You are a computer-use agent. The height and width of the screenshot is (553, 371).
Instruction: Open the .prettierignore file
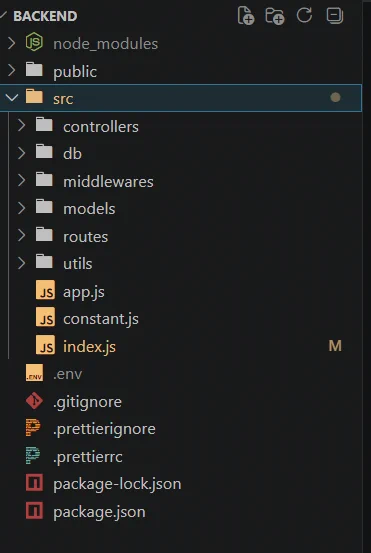(104, 430)
